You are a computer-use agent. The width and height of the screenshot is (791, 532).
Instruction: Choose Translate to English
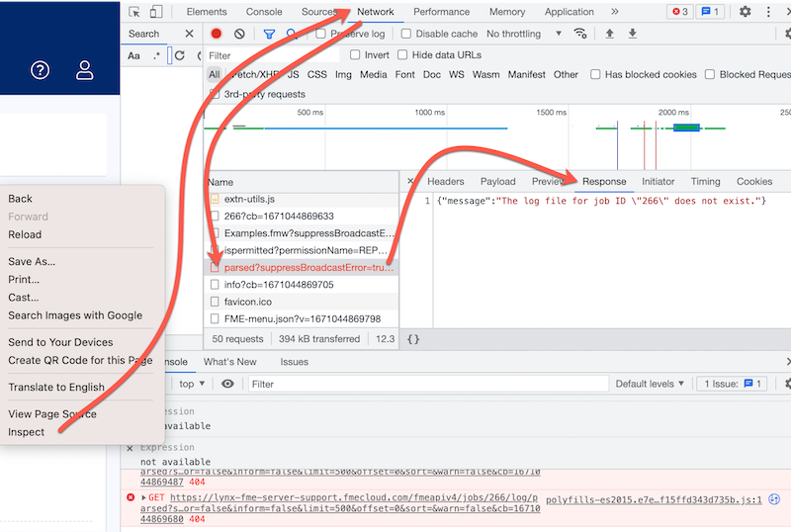coord(56,388)
